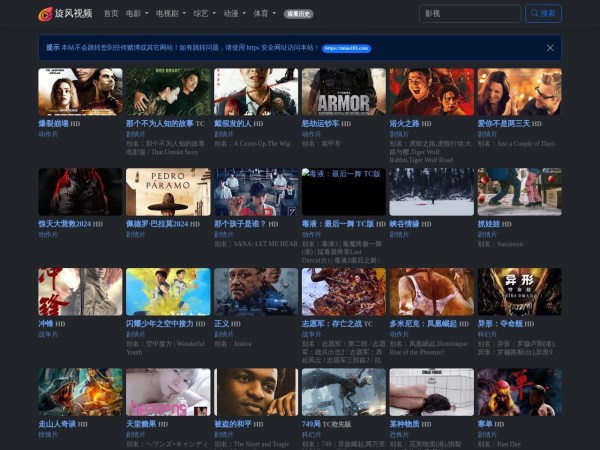Click the 搜索 search button
600x450 pixels.
click(x=543, y=14)
